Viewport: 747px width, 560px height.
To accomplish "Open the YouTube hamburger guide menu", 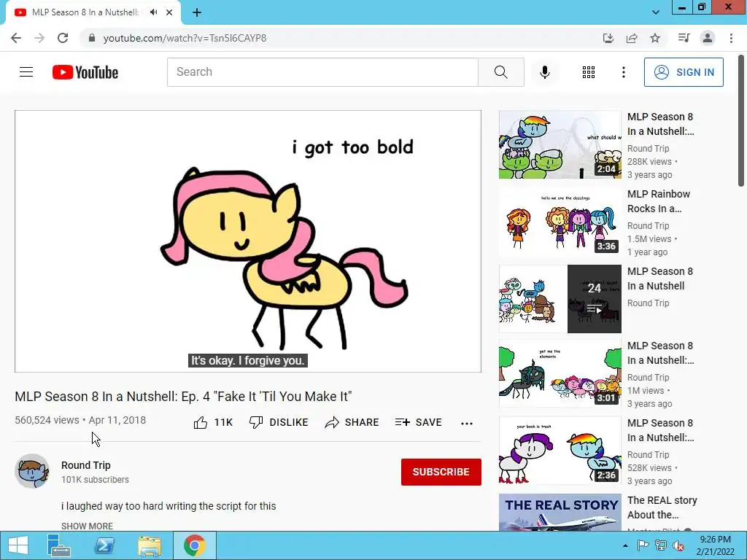I will tap(26, 72).
